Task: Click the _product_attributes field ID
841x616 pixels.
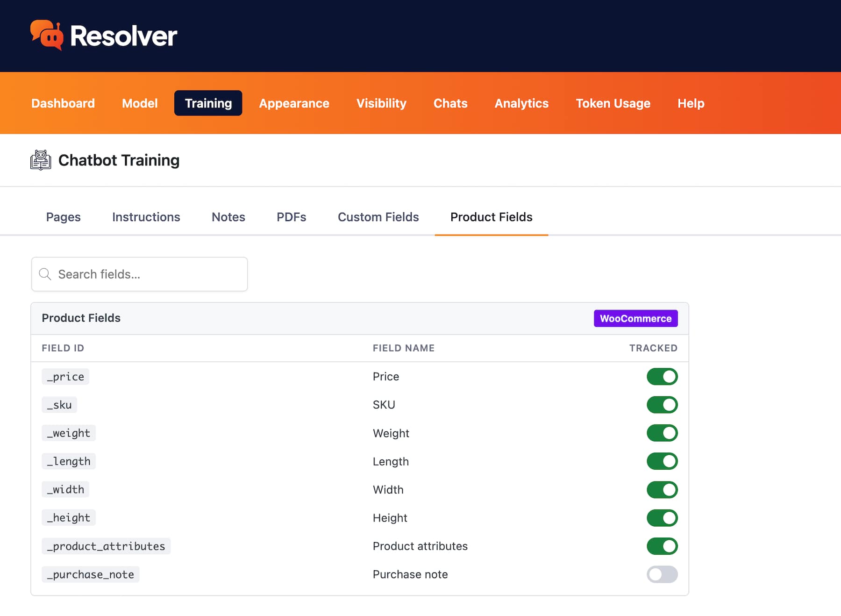Action: click(106, 546)
